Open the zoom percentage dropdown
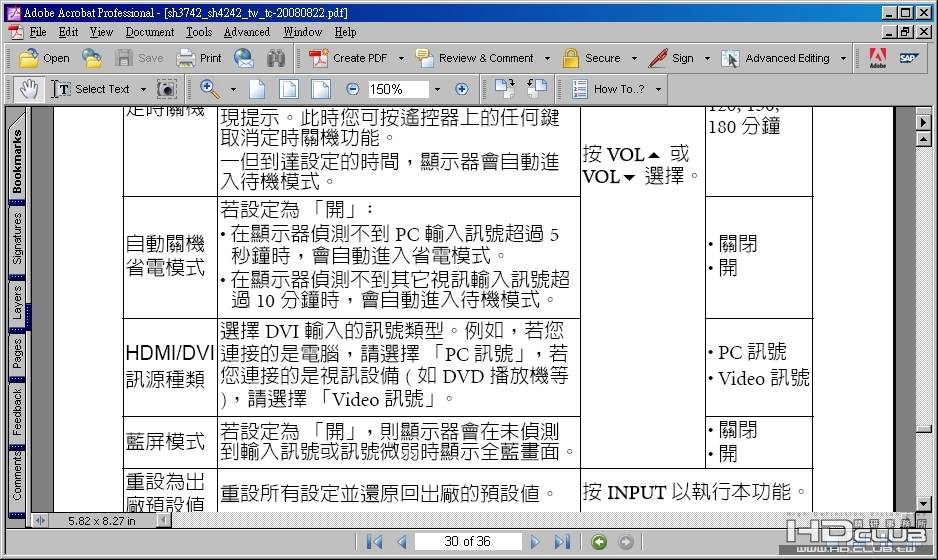Image resolution: width=938 pixels, height=560 pixels. pos(436,89)
